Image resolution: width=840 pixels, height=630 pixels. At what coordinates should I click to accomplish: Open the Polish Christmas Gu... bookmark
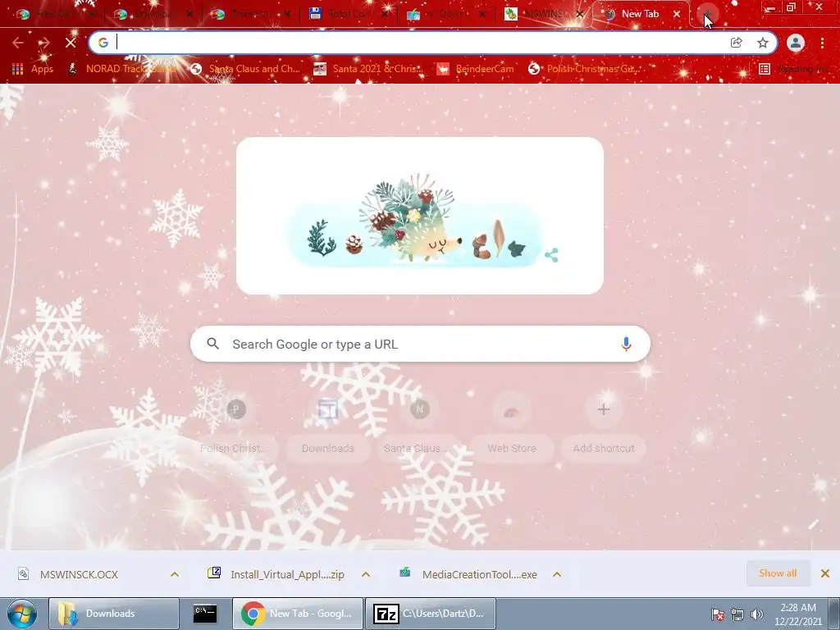[x=584, y=69]
